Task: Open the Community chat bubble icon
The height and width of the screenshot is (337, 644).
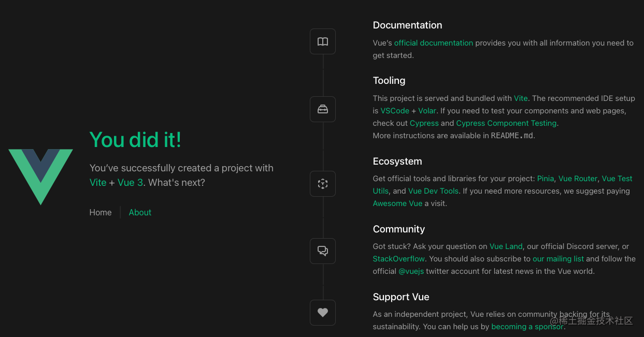Action: 322,251
